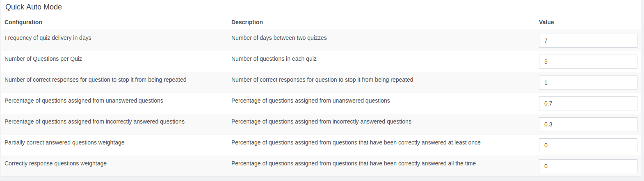
Task: Click 'Number of days between two quizzes' description
Action: (x=279, y=38)
